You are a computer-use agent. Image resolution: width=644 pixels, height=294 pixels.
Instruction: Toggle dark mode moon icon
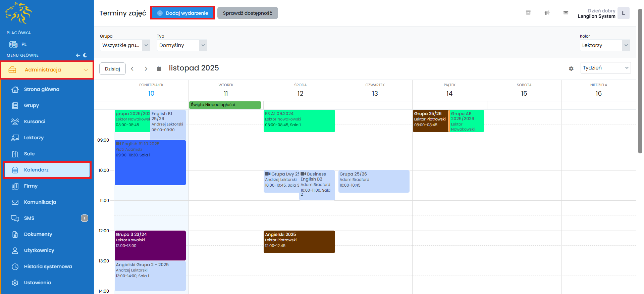[85, 55]
